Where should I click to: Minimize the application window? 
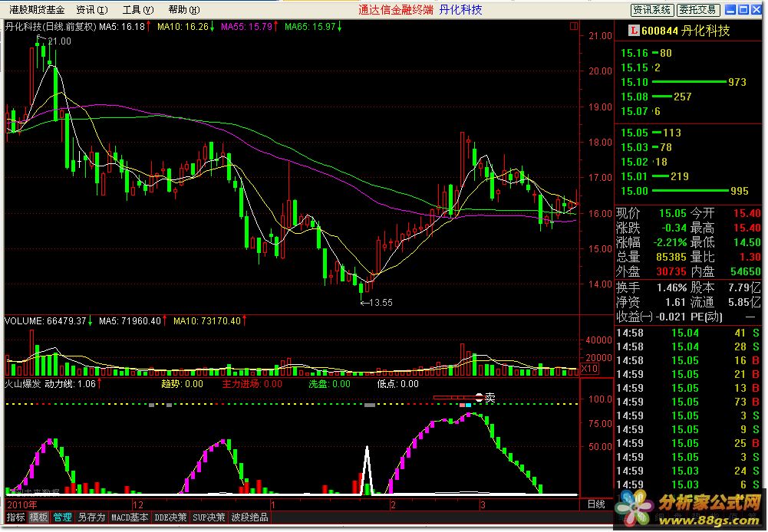click(730, 9)
